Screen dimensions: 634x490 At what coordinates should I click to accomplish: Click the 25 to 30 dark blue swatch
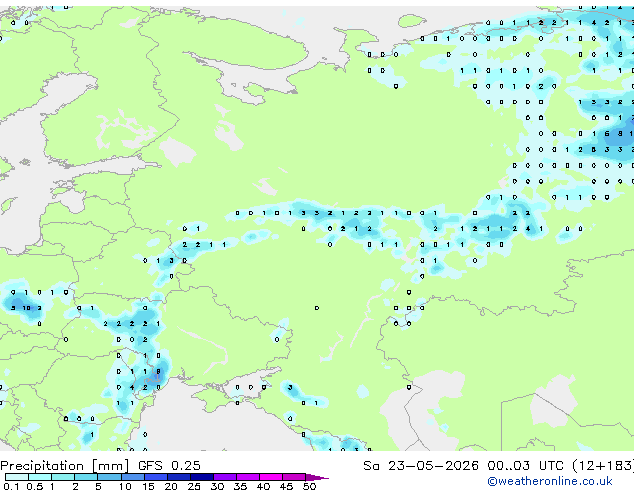click(x=202, y=477)
